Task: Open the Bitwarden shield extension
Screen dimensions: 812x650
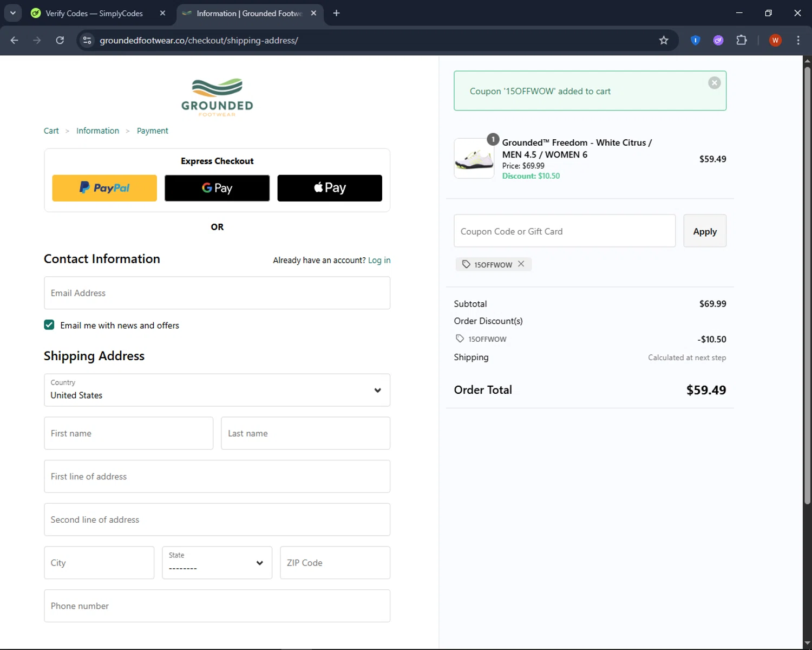Action: point(696,40)
